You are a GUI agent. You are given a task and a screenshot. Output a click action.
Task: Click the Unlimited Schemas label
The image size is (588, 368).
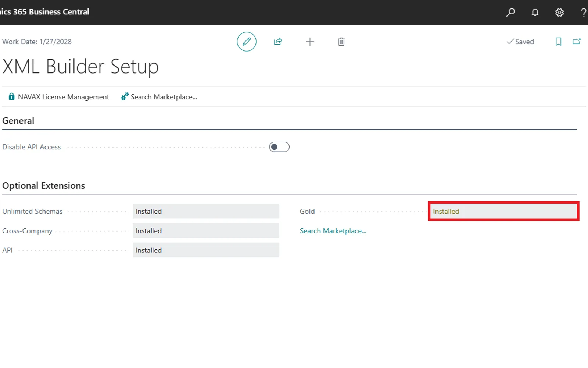tap(32, 211)
